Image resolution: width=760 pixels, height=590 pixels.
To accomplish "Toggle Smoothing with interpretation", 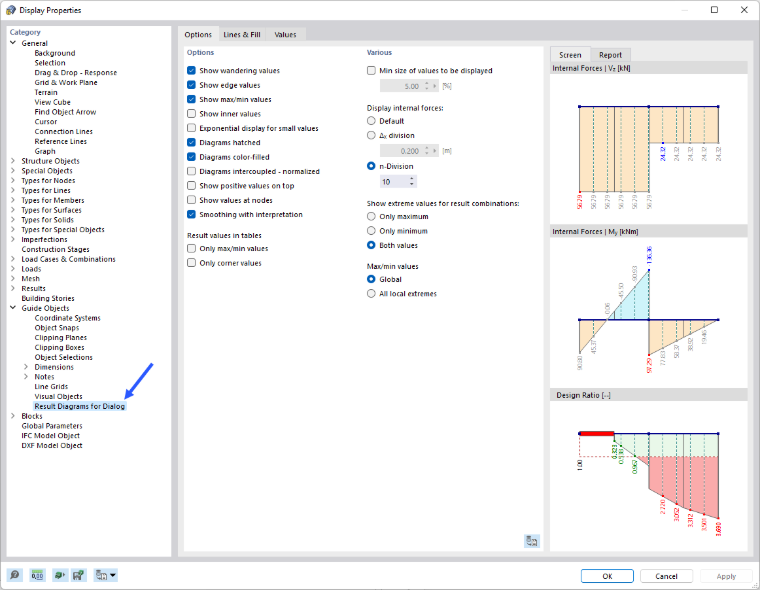I will coord(191,214).
